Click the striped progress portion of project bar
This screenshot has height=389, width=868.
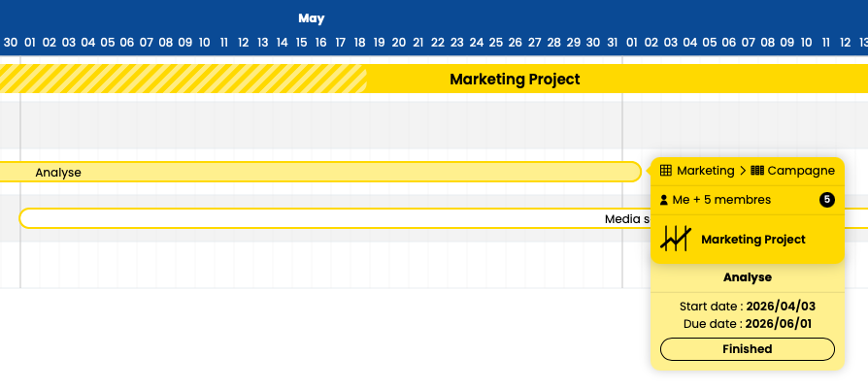[x=184, y=79]
